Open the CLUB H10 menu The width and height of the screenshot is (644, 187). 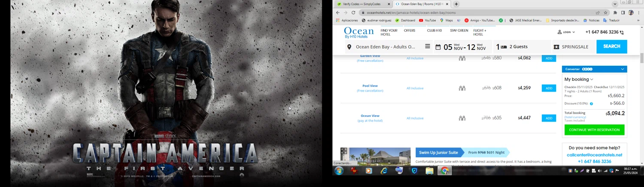point(434,31)
